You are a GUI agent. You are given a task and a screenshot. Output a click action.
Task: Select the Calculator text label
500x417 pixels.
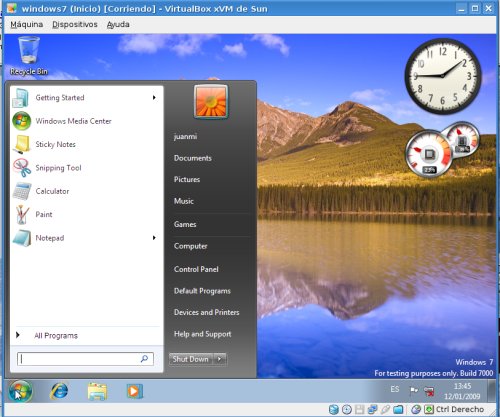pyautogui.click(x=52, y=191)
